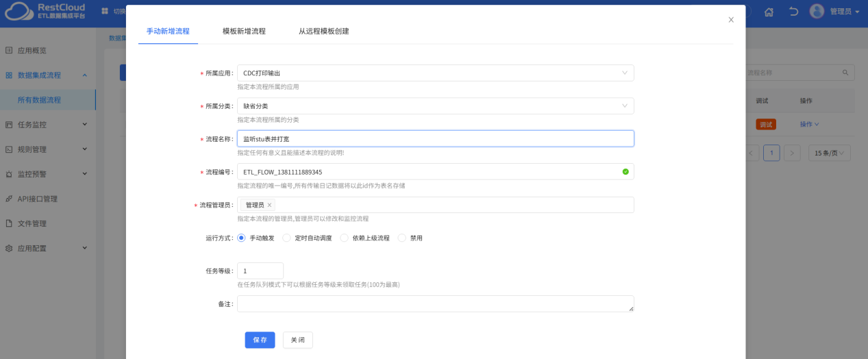Select 定时自动调度 run mode

286,238
